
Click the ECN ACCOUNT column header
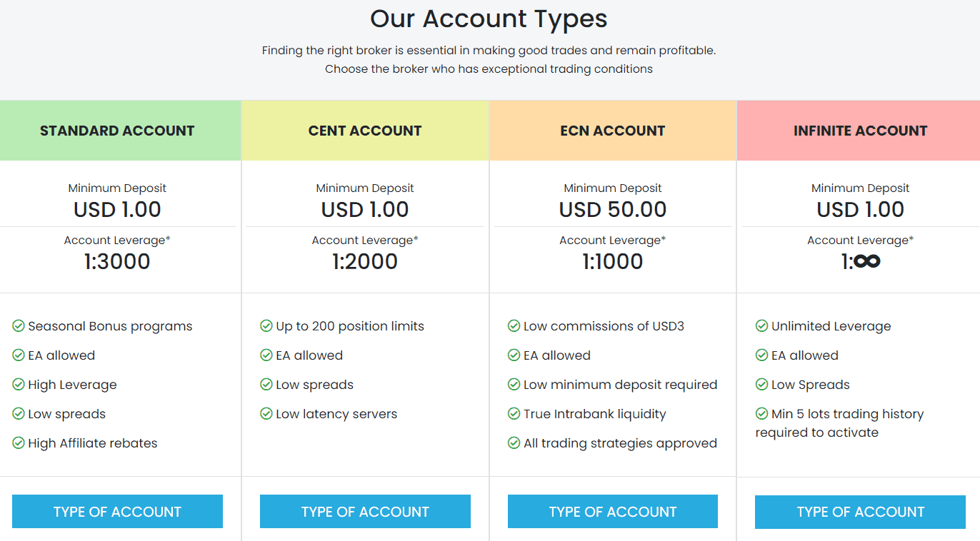tap(612, 131)
